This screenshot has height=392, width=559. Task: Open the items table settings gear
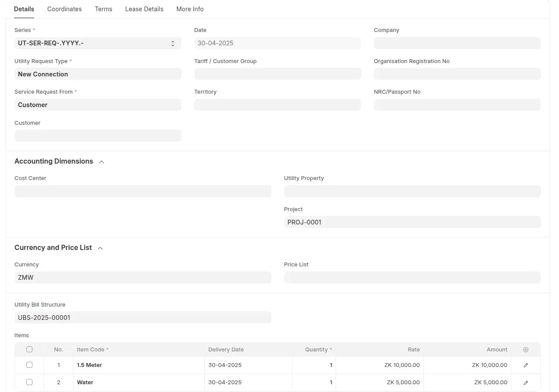point(525,350)
